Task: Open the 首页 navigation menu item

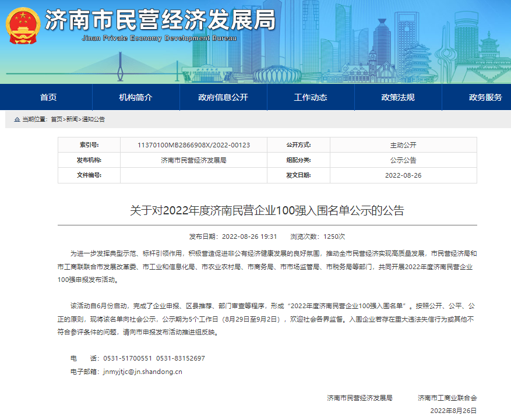Action: pyautogui.click(x=48, y=97)
